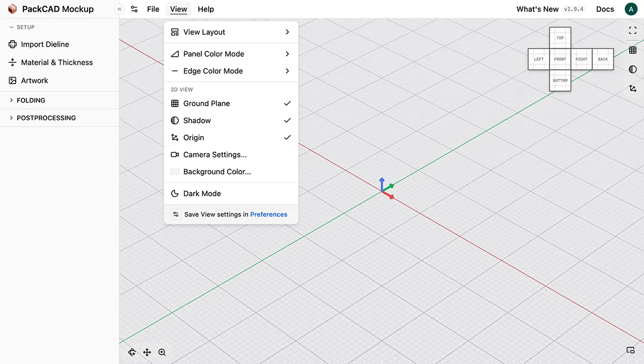Select the pan move tool
The width and height of the screenshot is (644, 364).
(x=147, y=352)
